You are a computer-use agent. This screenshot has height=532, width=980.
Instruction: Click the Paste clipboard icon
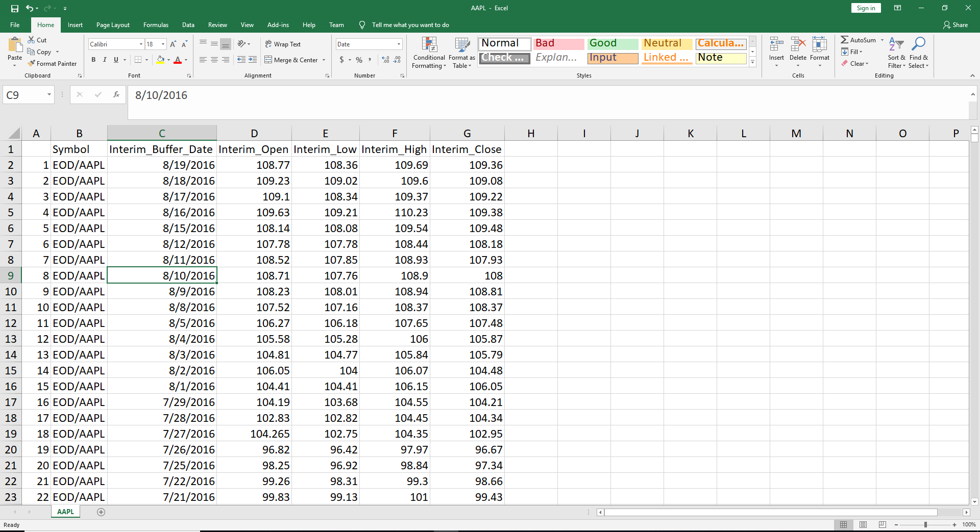click(x=15, y=45)
